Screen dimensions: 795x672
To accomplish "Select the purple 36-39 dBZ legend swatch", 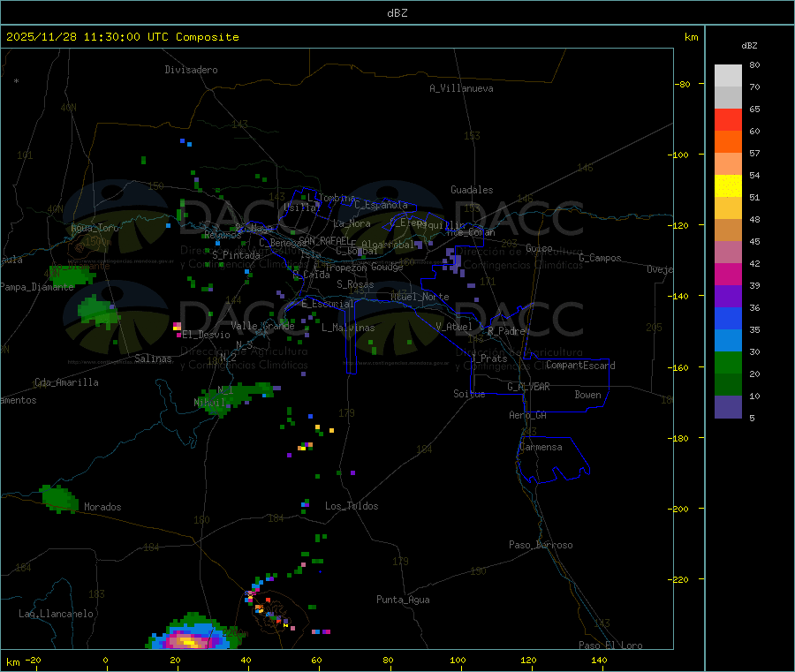I will point(728,297).
